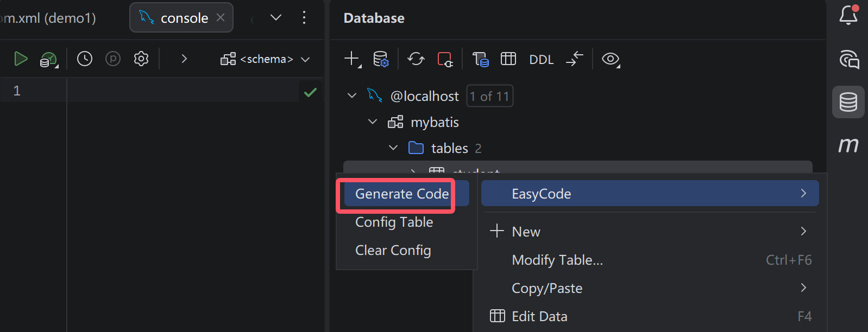868x332 pixels.
Task: Choose Config Table from the submenu
Action: [x=394, y=222]
